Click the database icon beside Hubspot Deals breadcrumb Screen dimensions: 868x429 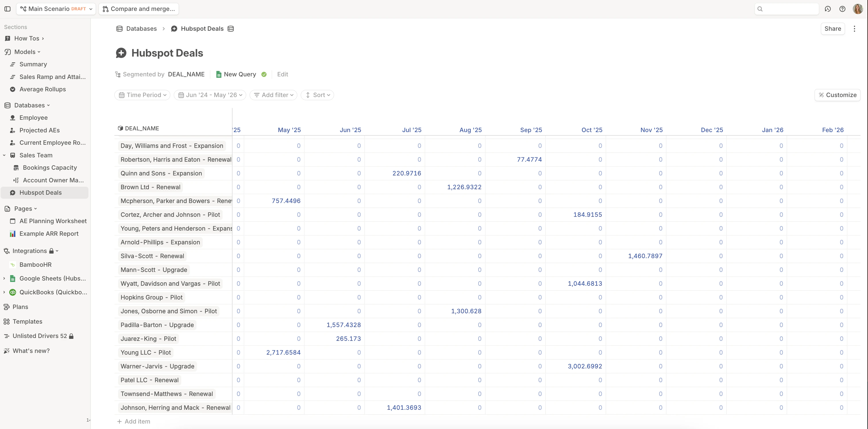point(231,29)
